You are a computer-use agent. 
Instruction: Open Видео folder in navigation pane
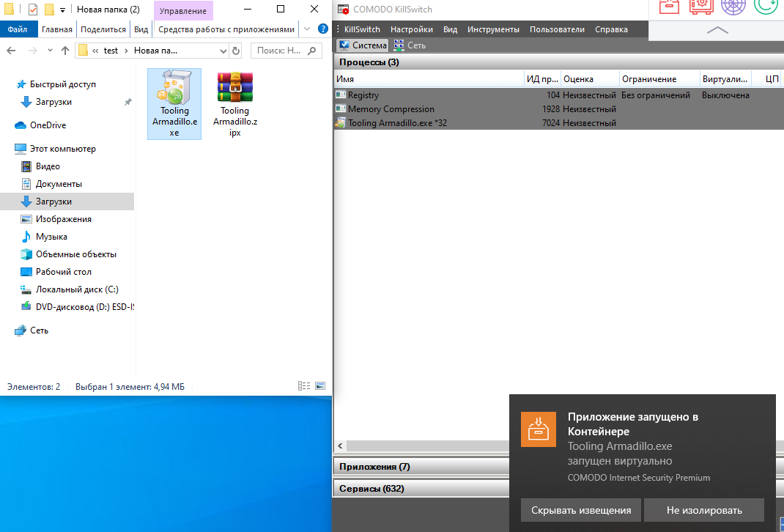click(x=48, y=166)
